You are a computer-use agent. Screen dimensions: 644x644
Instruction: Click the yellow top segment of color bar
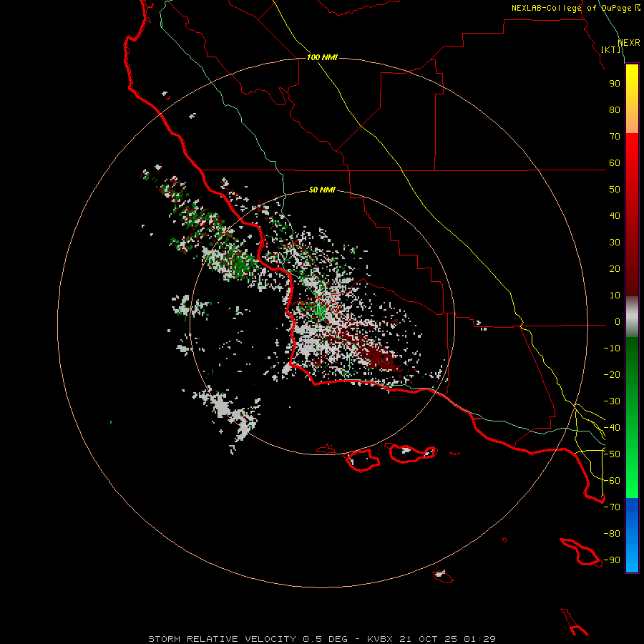point(632,99)
